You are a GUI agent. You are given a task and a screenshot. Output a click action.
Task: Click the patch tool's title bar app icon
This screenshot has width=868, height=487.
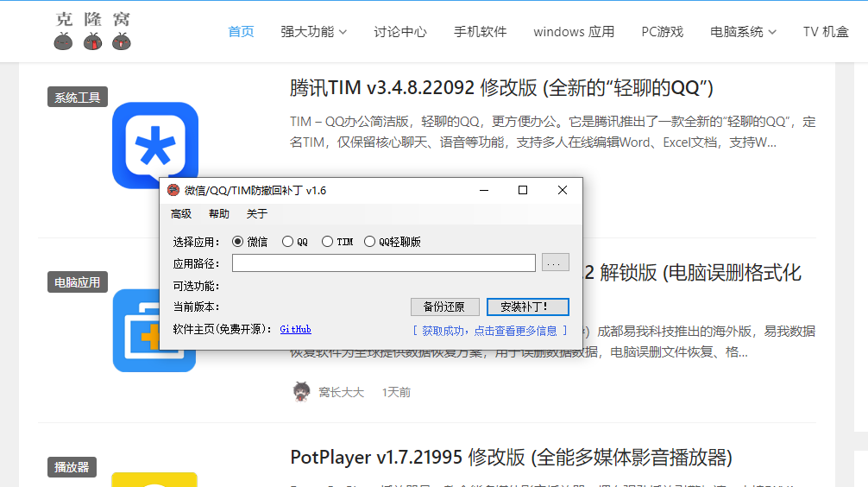[173, 190]
